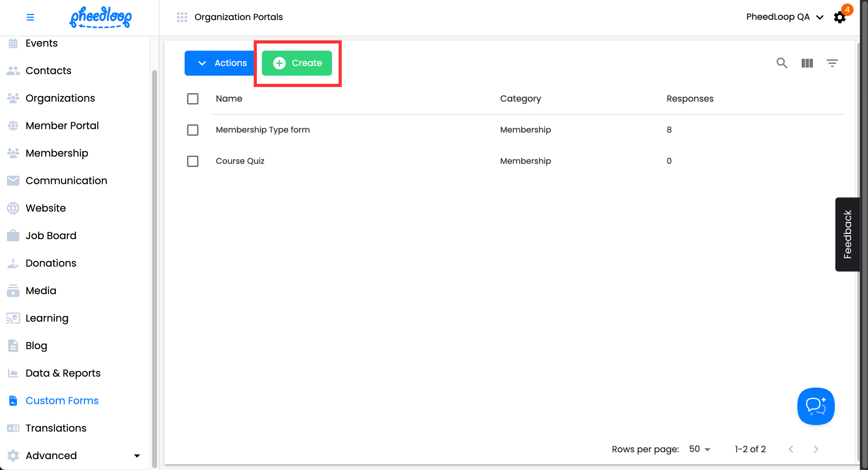Select the Course Quiz checkbox
868x470 pixels.
click(193, 161)
